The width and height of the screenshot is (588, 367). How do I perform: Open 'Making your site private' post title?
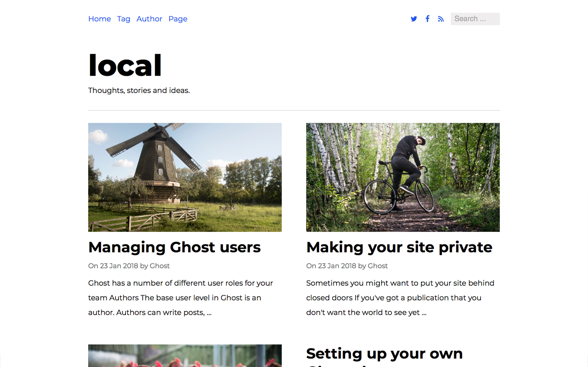399,247
